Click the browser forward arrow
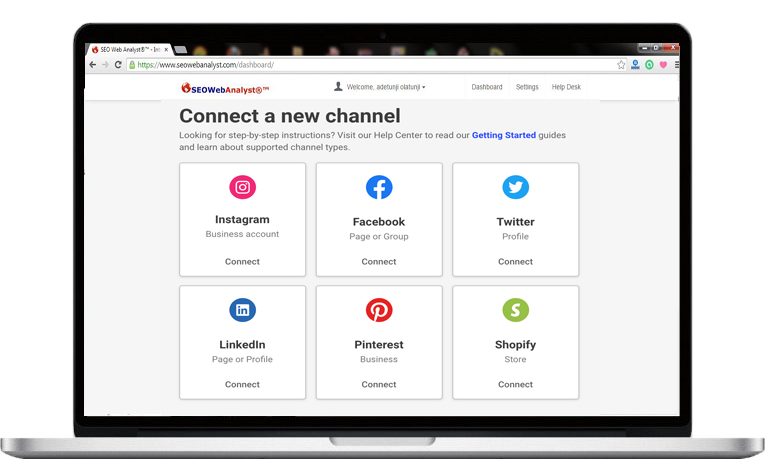This screenshot has height=459, width=765. (105, 64)
